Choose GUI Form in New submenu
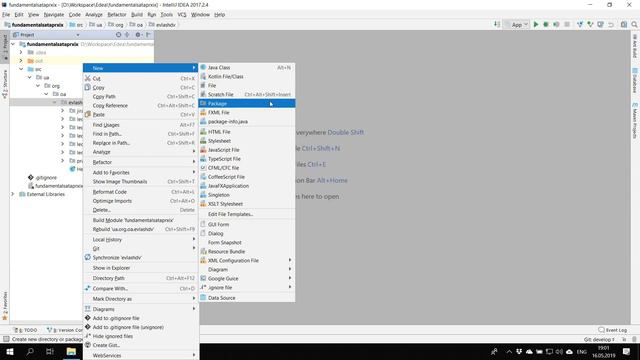Viewport: 640px width, 360px height. [x=247, y=224]
